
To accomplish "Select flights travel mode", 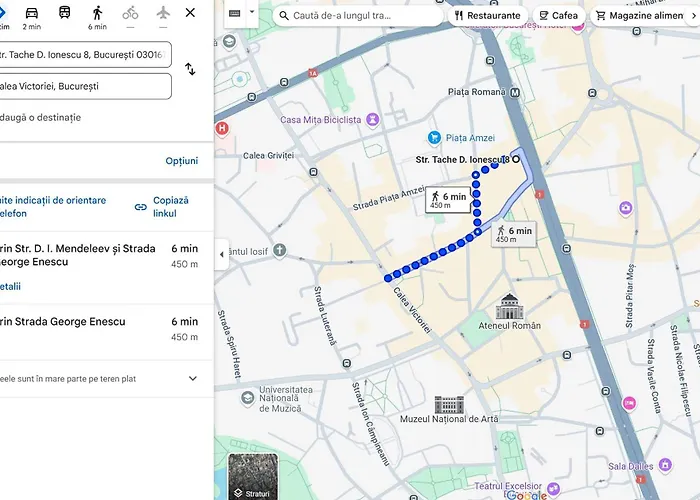I will (163, 14).
